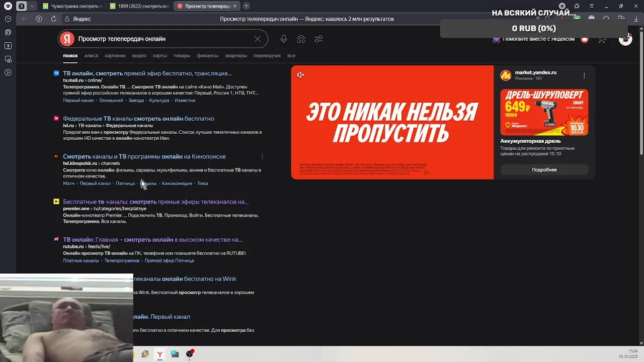Viewport: 644px width, 362px height.
Task: Select the карты search tab
Action: click(159, 55)
